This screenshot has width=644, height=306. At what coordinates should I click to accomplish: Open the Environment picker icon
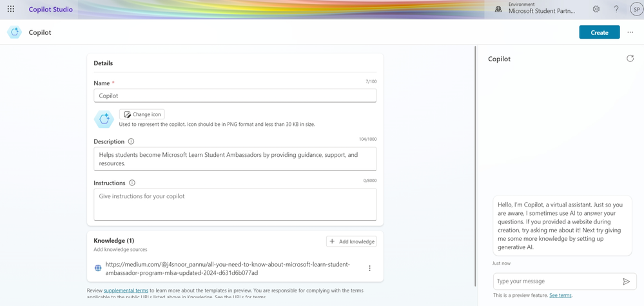tap(498, 9)
